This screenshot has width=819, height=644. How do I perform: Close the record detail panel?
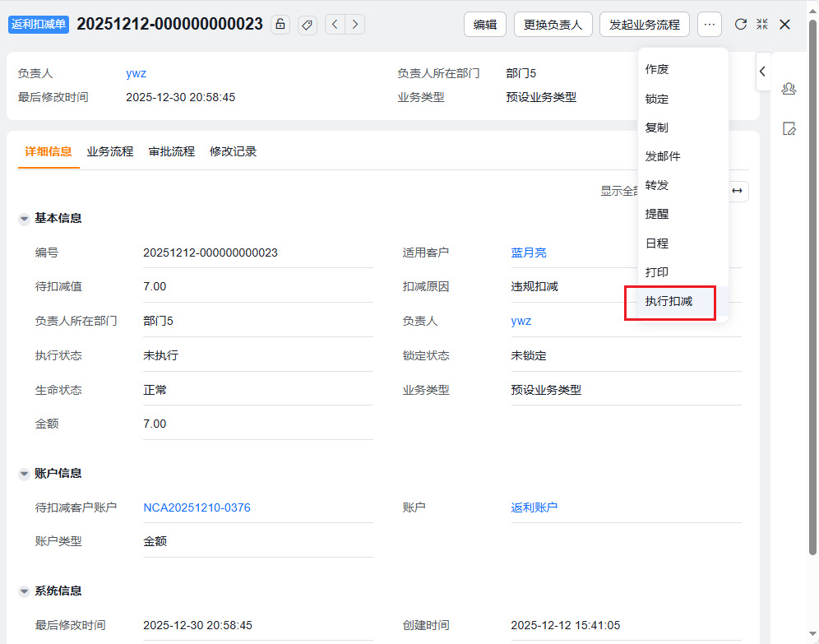pyautogui.click(x=784, y=25)
